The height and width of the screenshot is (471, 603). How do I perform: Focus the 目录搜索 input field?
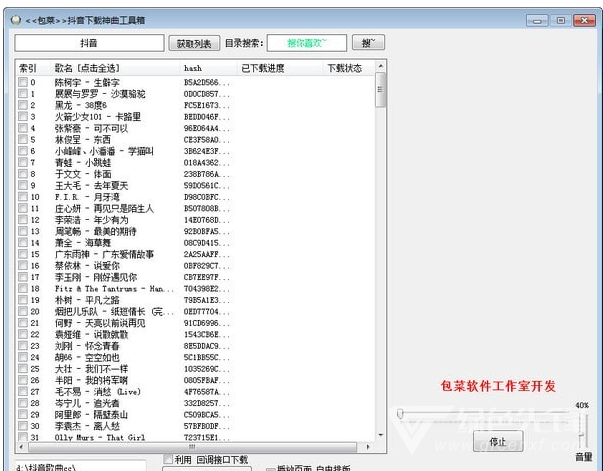(306, 43)
